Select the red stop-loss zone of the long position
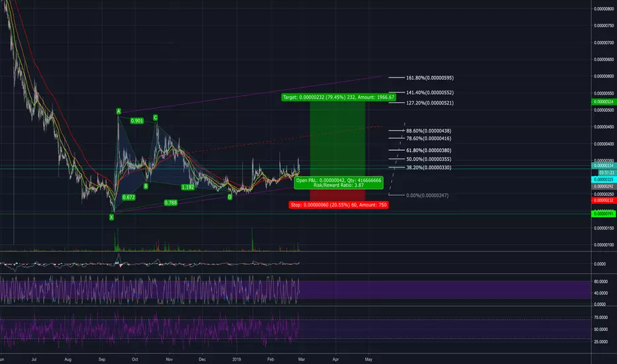This screenshot has width=617, height=364. 338,195
